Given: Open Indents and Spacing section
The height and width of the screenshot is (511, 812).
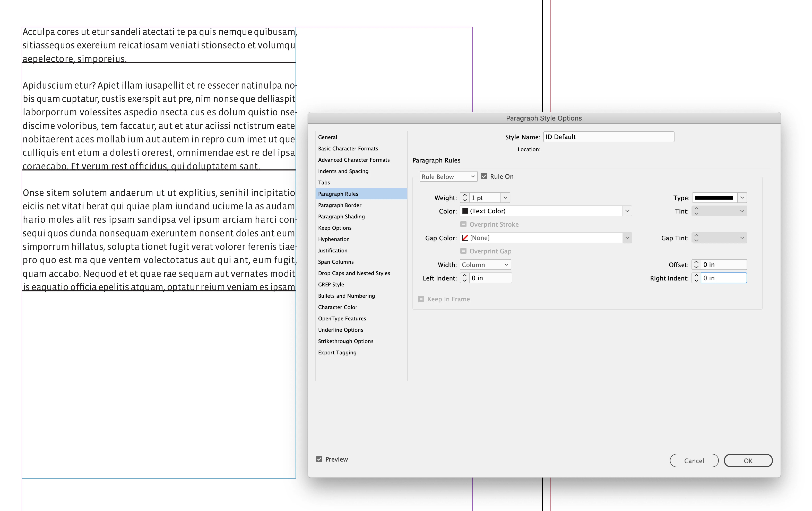Looking at the screenshot, I should pyautogui.click(x=343, y=171).
